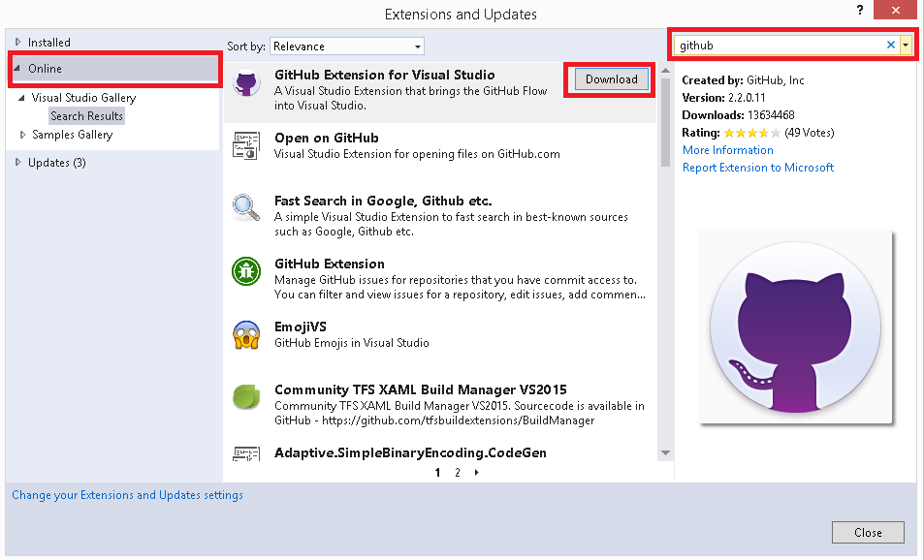Select the green GitHub Extension bug icon
This screenshot has height=560, width=924.
pos(246,271)
